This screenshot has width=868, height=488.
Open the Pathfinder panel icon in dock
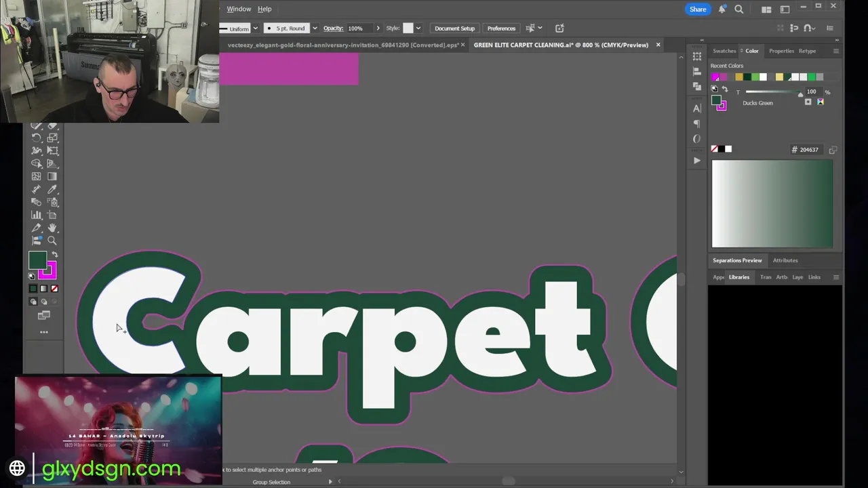coord(696,87)
